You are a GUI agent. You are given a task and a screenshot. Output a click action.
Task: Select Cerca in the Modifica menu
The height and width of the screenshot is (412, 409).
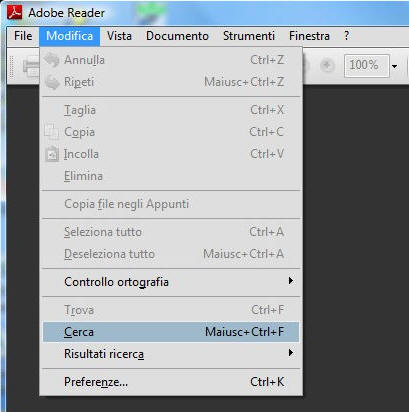click(x=171, y=332)
